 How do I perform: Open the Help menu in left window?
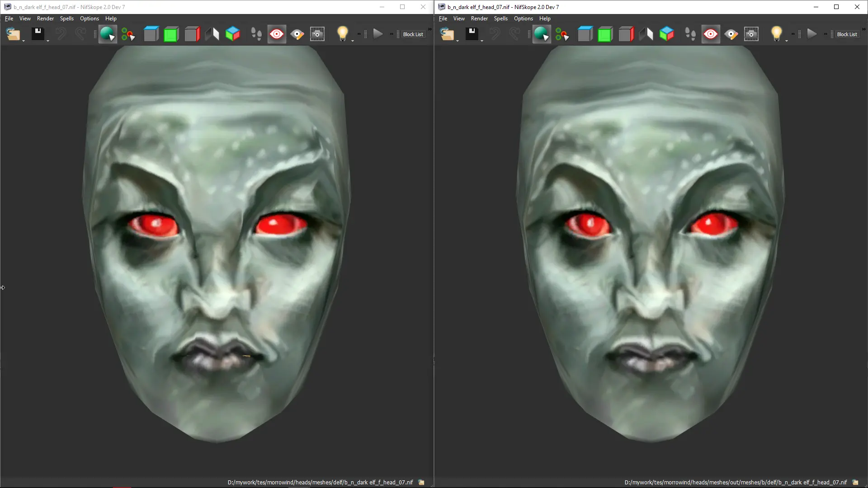tap(111, 19)
